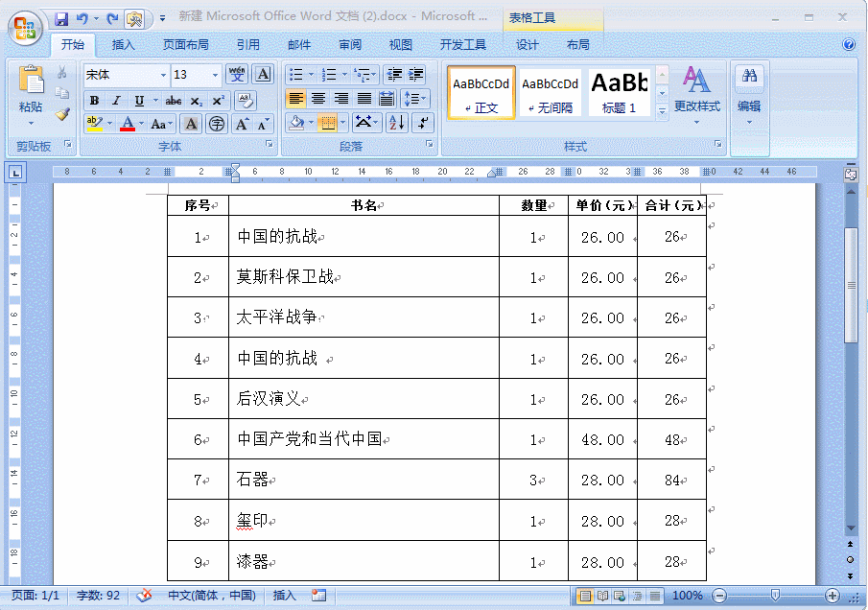Switch to the 审阅 tab

[350, 45]
